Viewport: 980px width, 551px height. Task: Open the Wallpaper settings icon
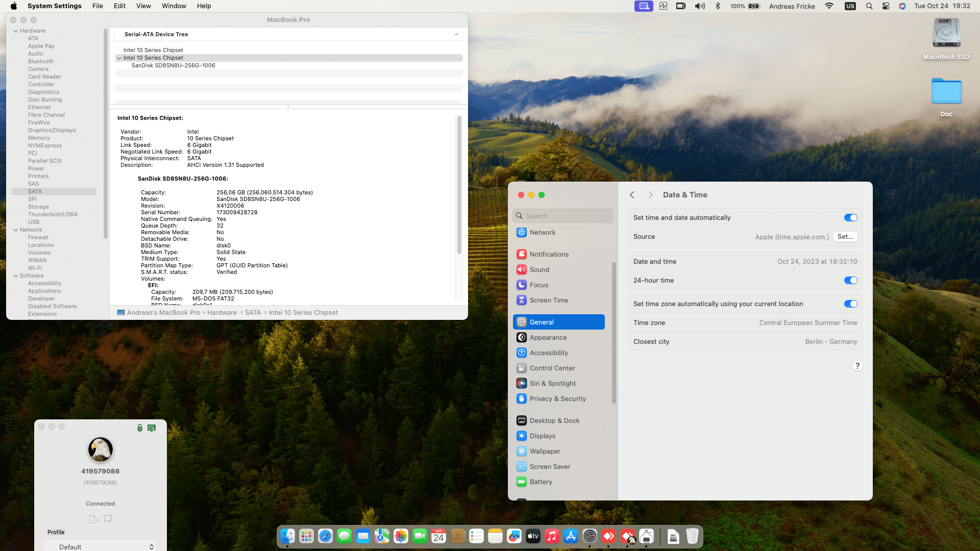tap(521, 451)
